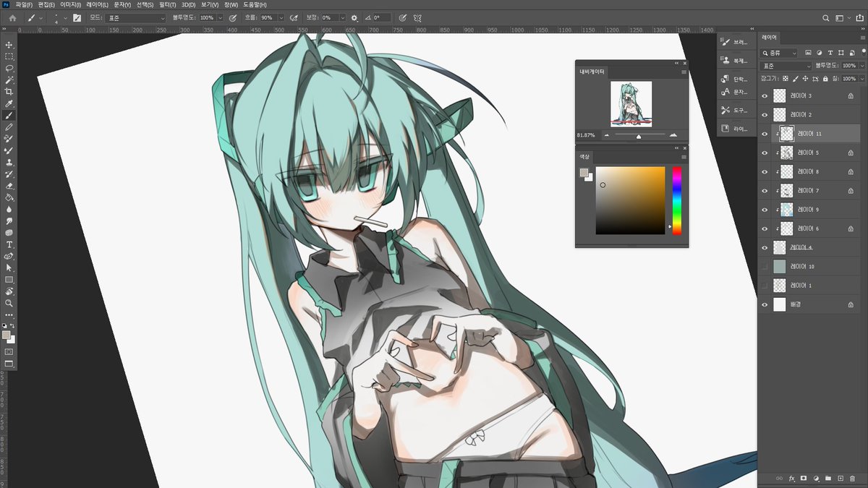Open layer blend mode 표준 dropdown

[x=786, y=66]
